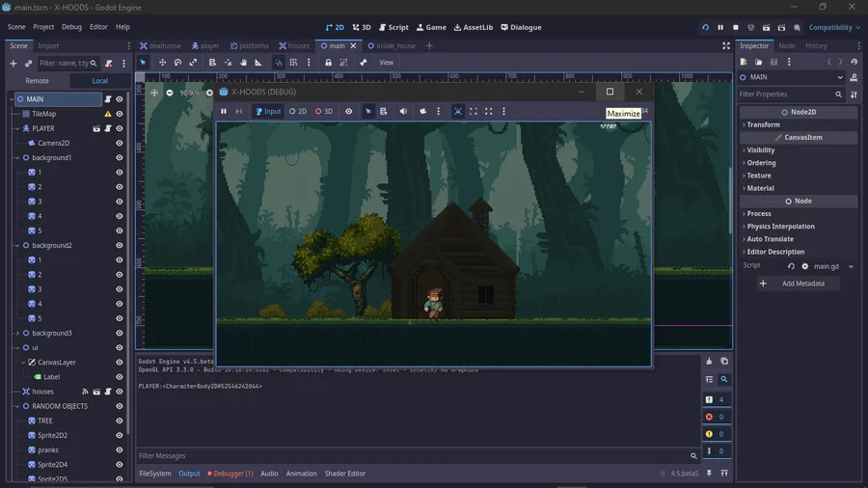Collapse the background1 node
Viewport: 868px width, 488px height.
point(17,158)
